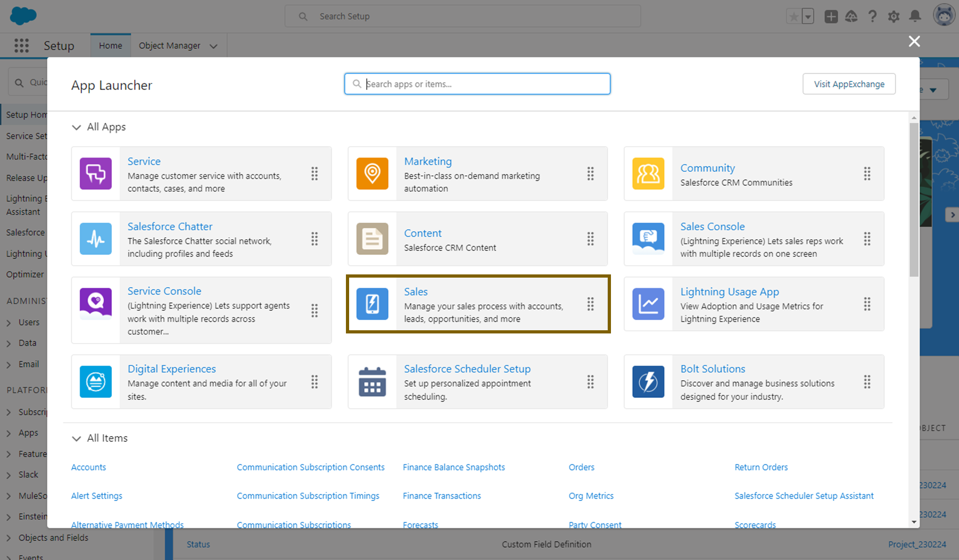The width and height of the screenshot is (959, 560).
Task: Switch to the Home tab
Action: 111,46
